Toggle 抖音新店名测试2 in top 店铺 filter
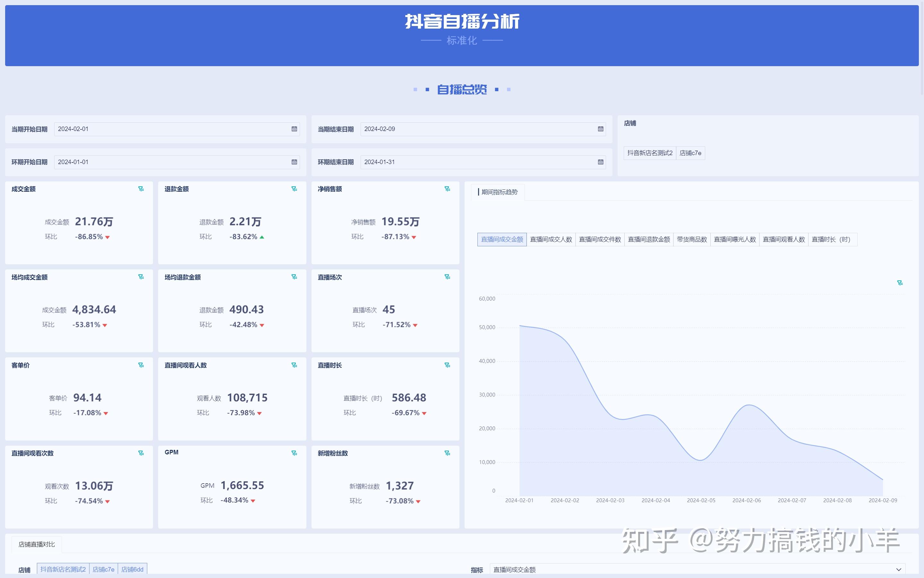Image resolution: width=924 pixels, height=578 pixels. (x=650, y=153)
